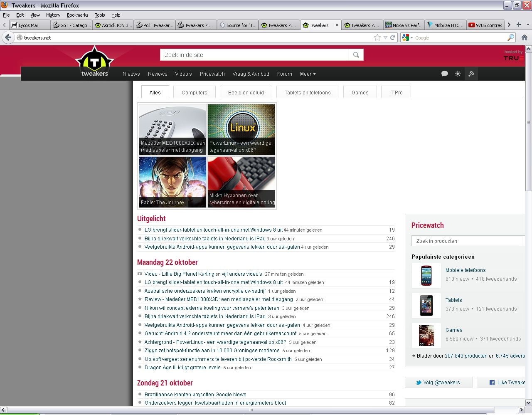Click the Tablets product thumbnail
Screen dimensions: 532x415
pos(426,305)
